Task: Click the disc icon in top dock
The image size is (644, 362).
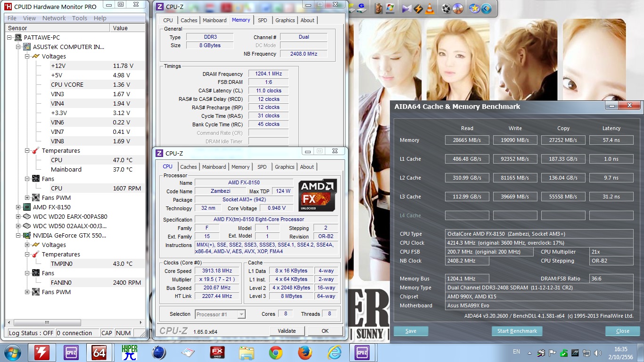Action: [x=458, y=8]
